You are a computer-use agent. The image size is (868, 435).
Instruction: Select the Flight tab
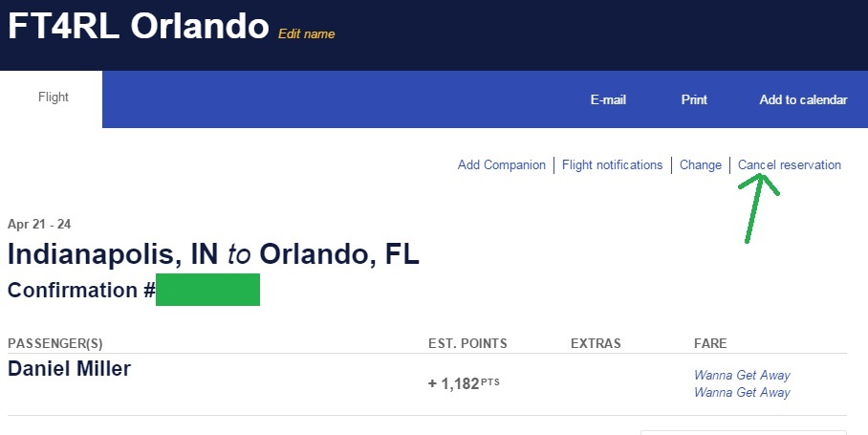[x=53, y=97]
